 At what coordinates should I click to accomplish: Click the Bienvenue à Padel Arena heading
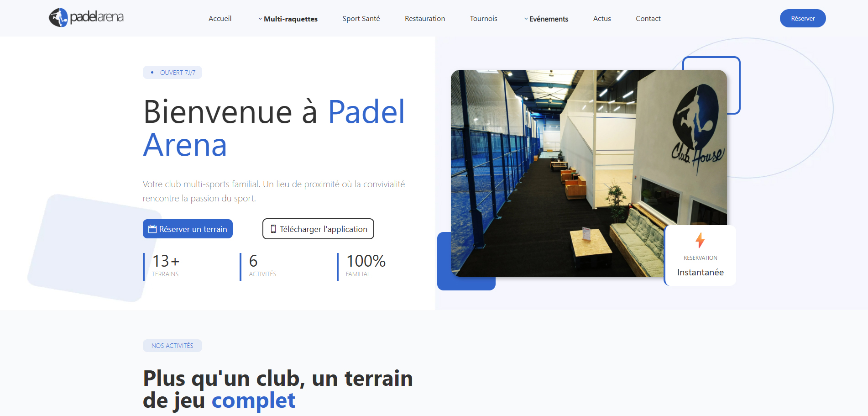pyautogui.click(x=274, y=128)
